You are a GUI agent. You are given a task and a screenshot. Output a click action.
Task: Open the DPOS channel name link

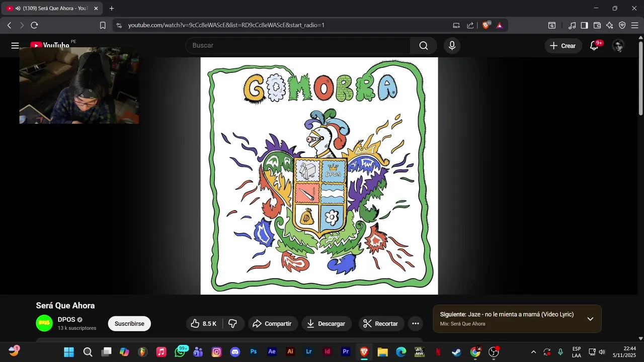(x=66, y=320)
